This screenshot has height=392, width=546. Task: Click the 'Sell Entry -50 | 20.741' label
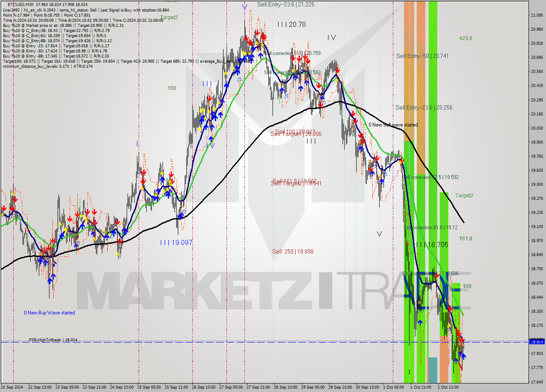(x=422, y=56)
